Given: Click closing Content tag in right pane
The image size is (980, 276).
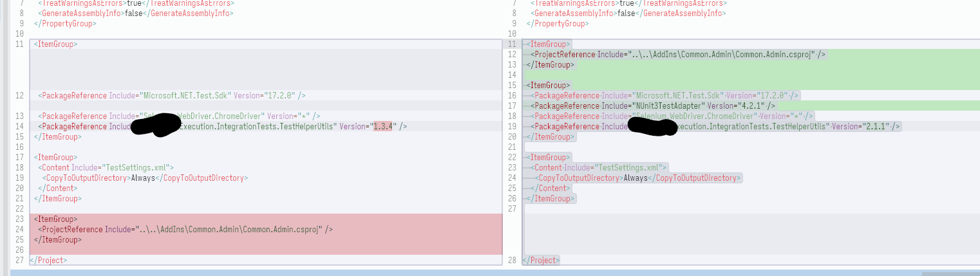Looking at the screenshot, I should (x=551, y=189).
